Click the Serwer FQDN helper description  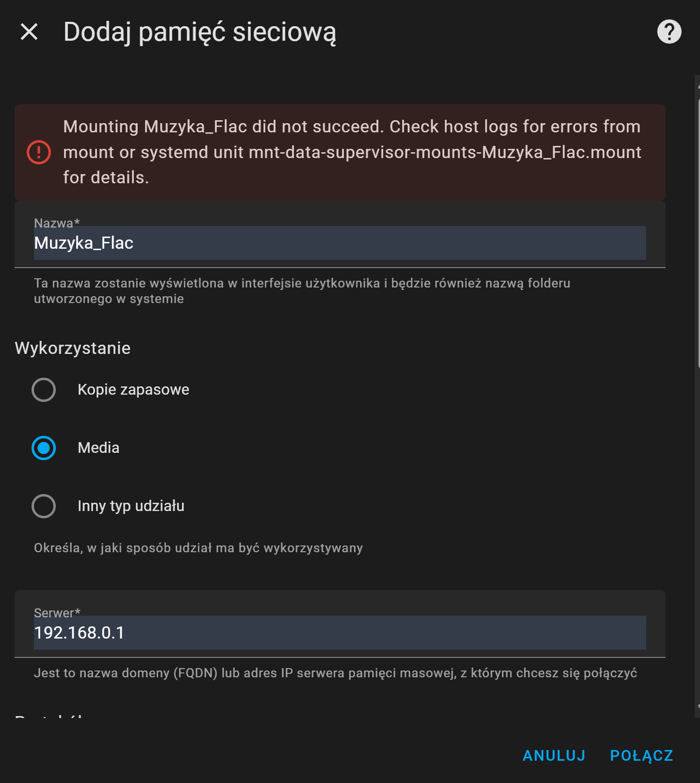point(335,673)
